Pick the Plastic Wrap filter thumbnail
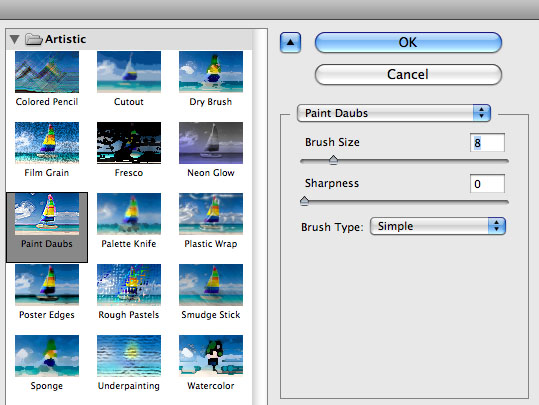 click(x=211, y=214)
